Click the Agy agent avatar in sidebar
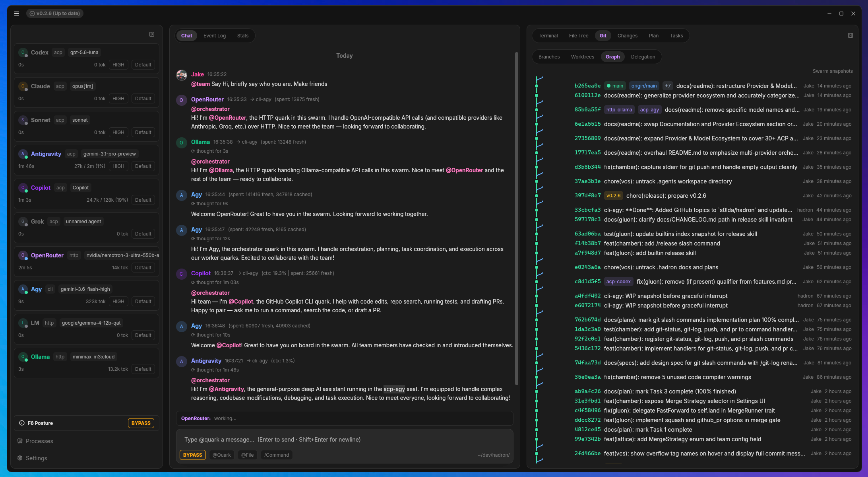Viewport: 868px width, 477px height. tap(23, 289)
